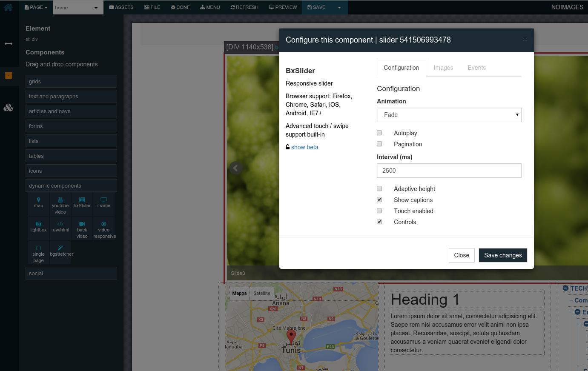Open the CONF menu

[x=180, y=7]
